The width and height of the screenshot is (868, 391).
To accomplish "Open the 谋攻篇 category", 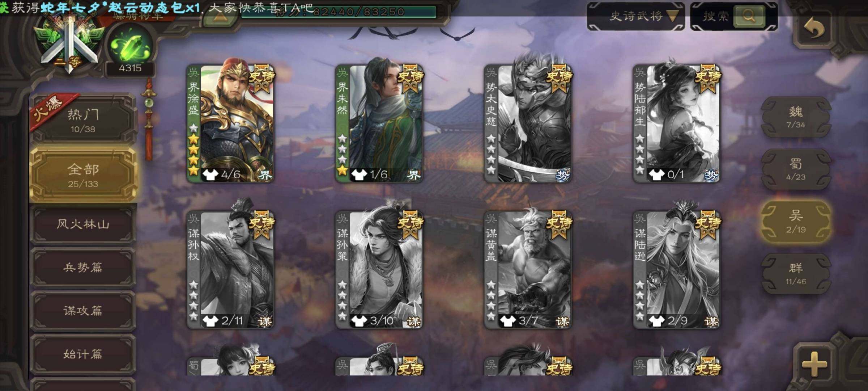I will [83, 311].
